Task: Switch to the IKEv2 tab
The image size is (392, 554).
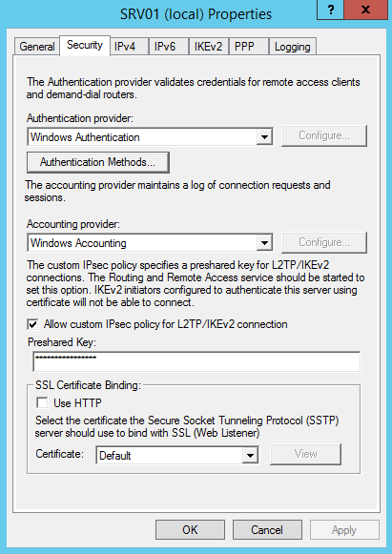Action: tap(208, 47)
